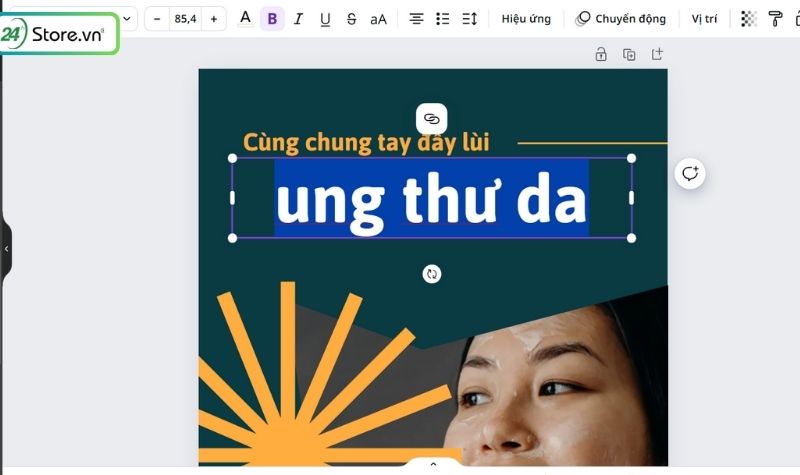Open Chuyển động animation panel

tap(620, 19)
